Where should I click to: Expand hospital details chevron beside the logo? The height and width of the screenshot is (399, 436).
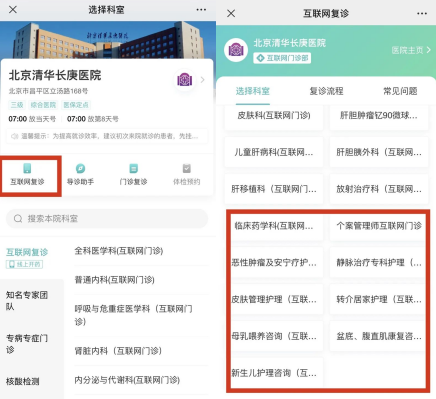coord(203,80)
